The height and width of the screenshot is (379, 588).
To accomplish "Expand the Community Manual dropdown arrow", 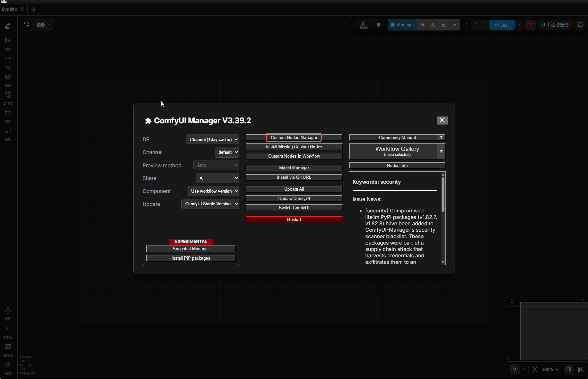I will [441, 137].
